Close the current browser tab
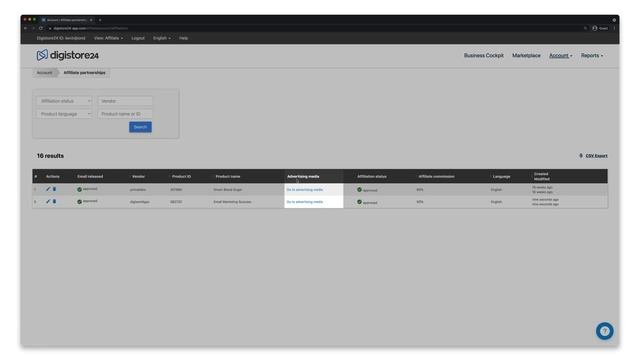Image resolution: width=640 pixels, height=360 pixels. (91, 20)
